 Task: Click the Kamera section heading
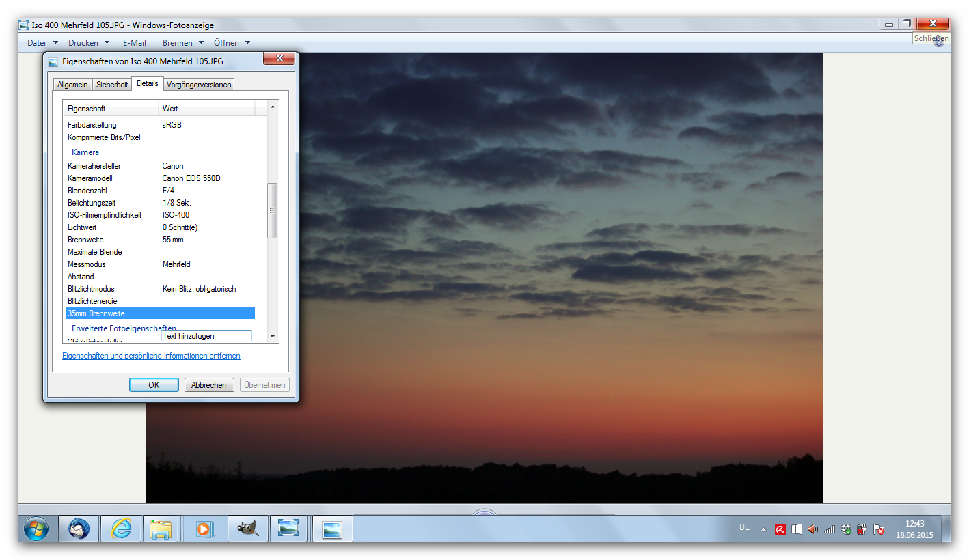coord(85,152)
